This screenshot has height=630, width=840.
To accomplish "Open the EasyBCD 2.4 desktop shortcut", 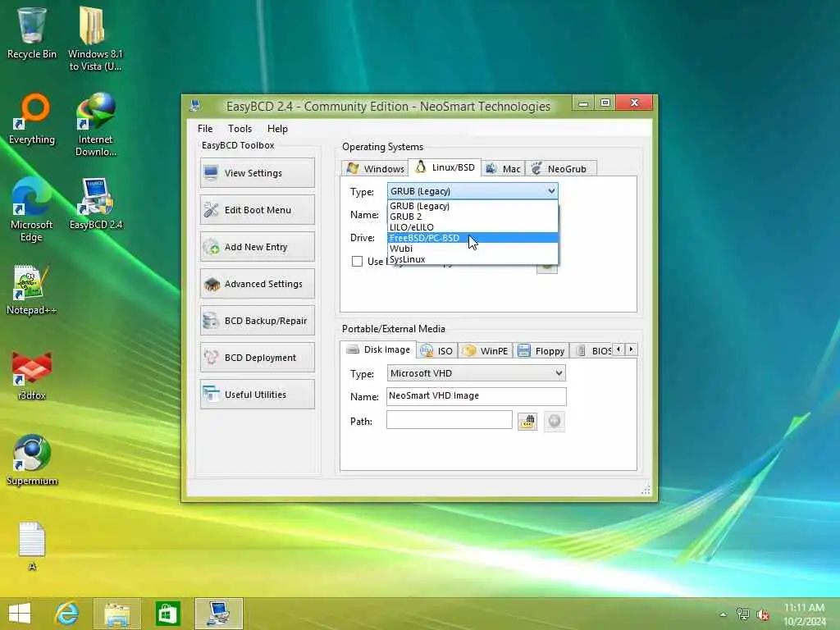I will tap(96, 203).
